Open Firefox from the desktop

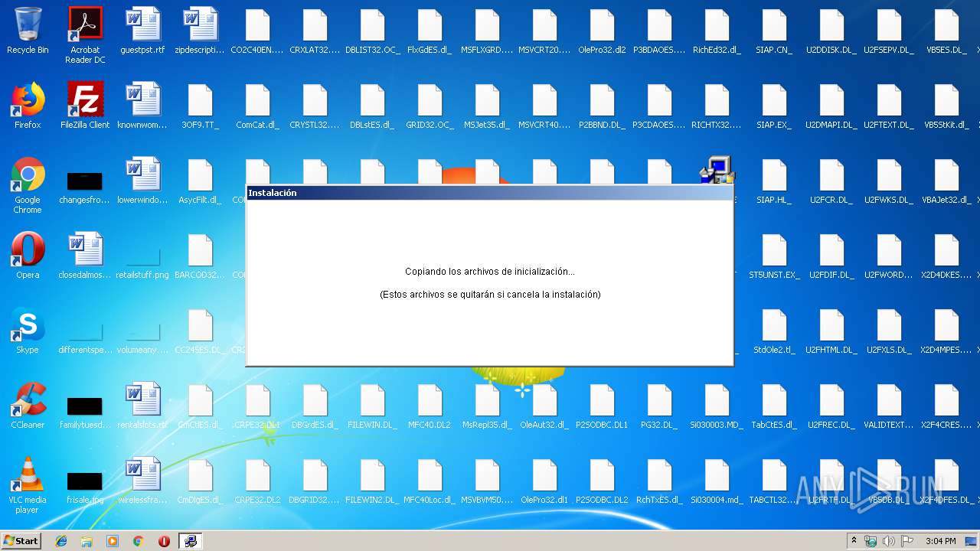tap(28, 106)
